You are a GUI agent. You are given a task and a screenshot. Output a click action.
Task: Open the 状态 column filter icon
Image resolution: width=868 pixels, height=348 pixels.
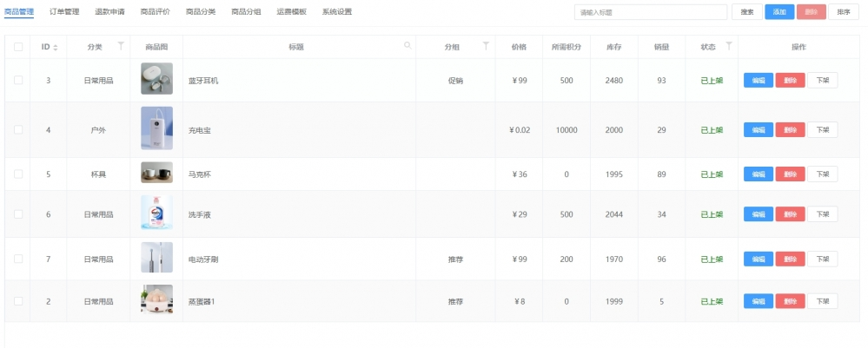[729, 46]
